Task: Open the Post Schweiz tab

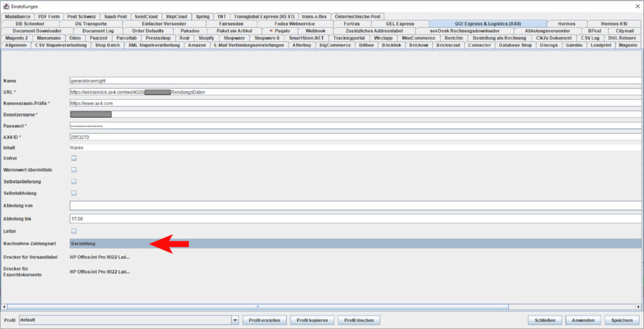Action: [x=81, y=16]
